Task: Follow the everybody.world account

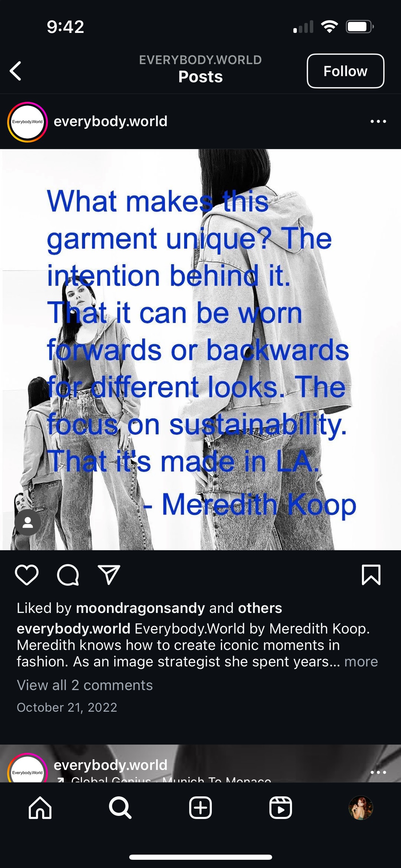Action: point(345,71)
